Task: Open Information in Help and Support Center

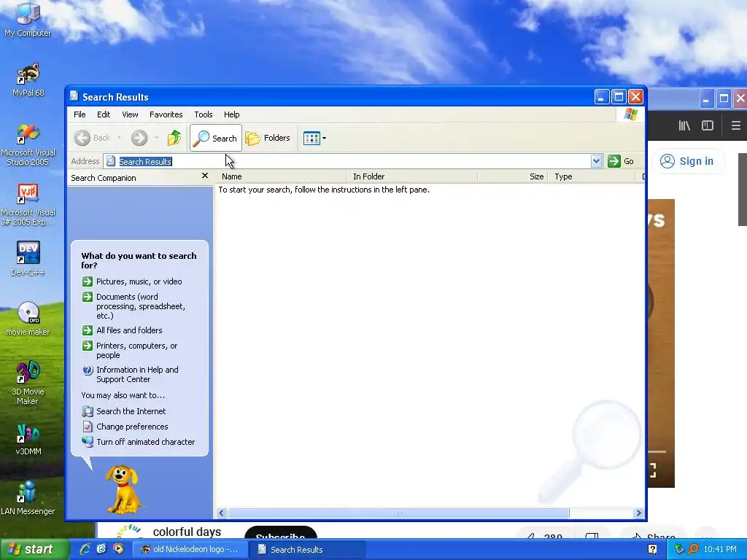Action: (x=130, y=374)
